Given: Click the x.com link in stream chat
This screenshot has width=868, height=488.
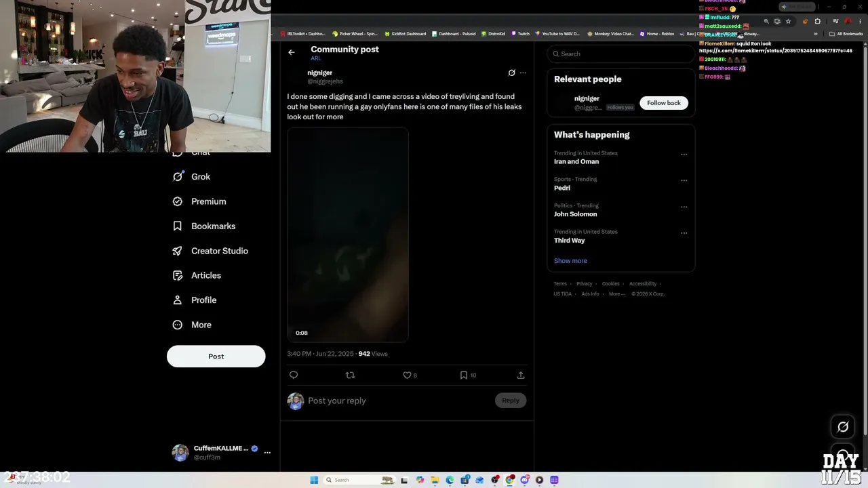Looking at the screenshot, I should click(776, 51).
